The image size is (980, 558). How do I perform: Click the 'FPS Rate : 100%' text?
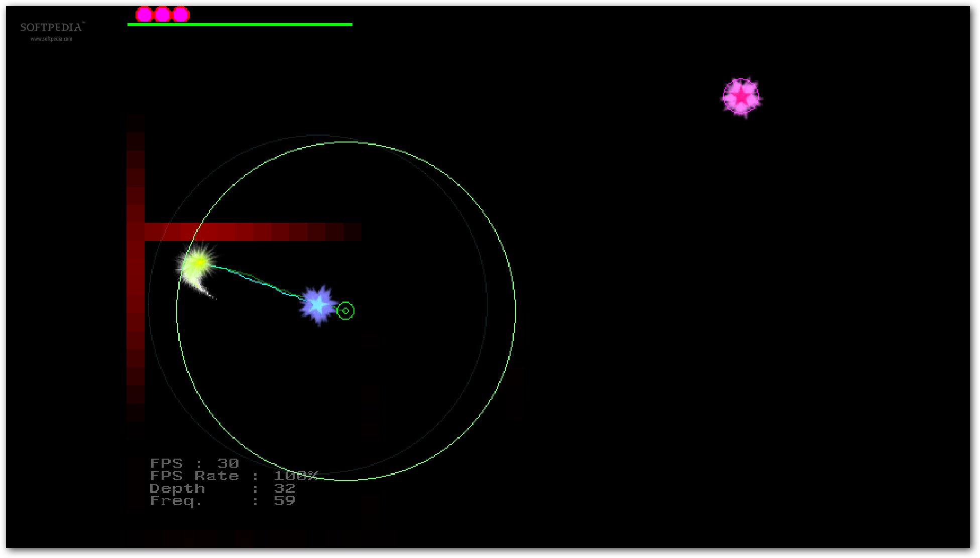pyautogui.click(x=234, y=476)
